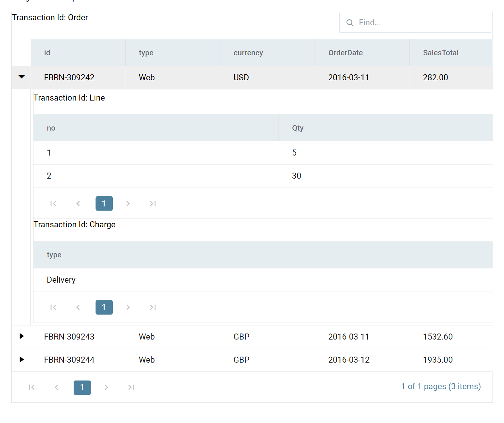Click the search magnifier icon
Screen dimensions: 504x423
tap(350, 23)
